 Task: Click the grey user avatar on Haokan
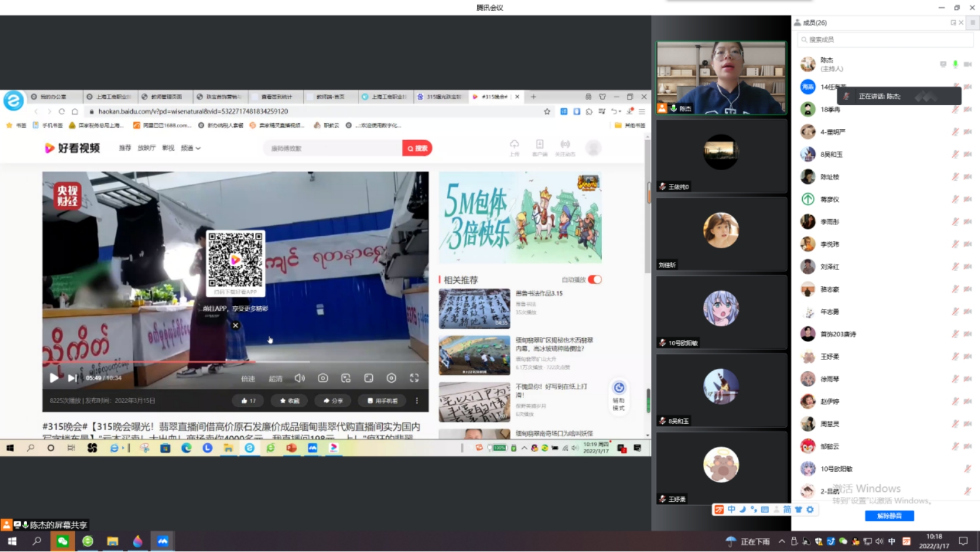[x=593, y=148]
